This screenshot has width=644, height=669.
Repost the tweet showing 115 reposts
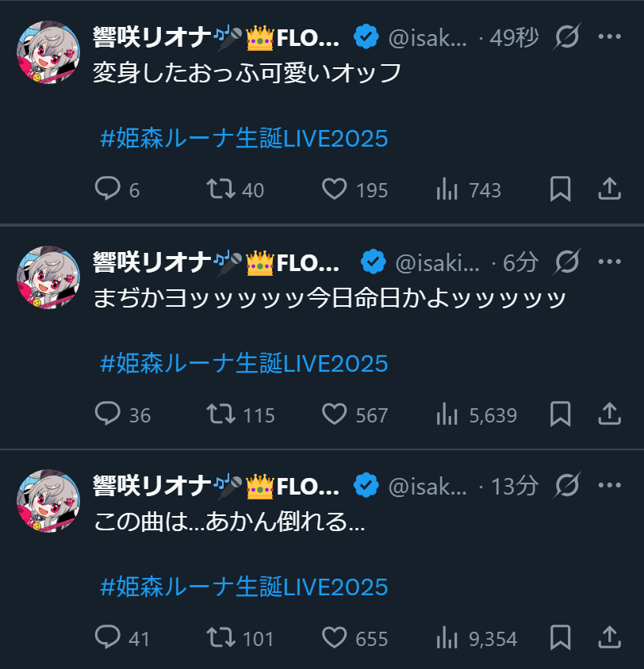point(220,415)
